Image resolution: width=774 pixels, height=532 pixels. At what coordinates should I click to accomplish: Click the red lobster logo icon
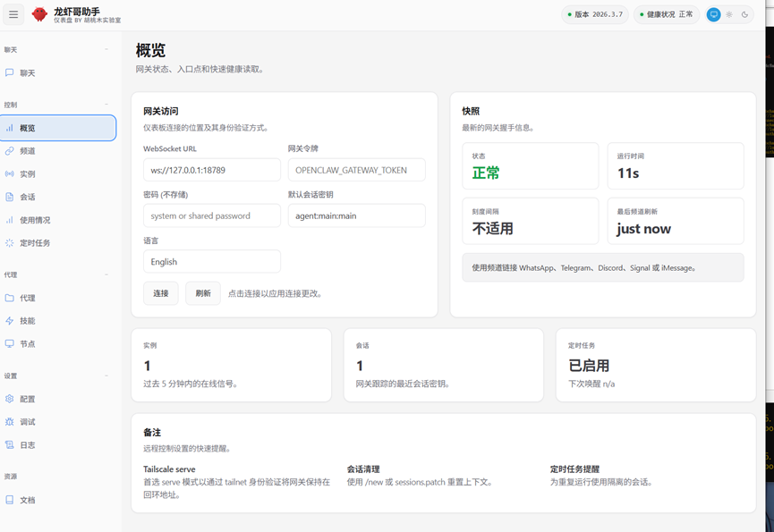(39, 14)
